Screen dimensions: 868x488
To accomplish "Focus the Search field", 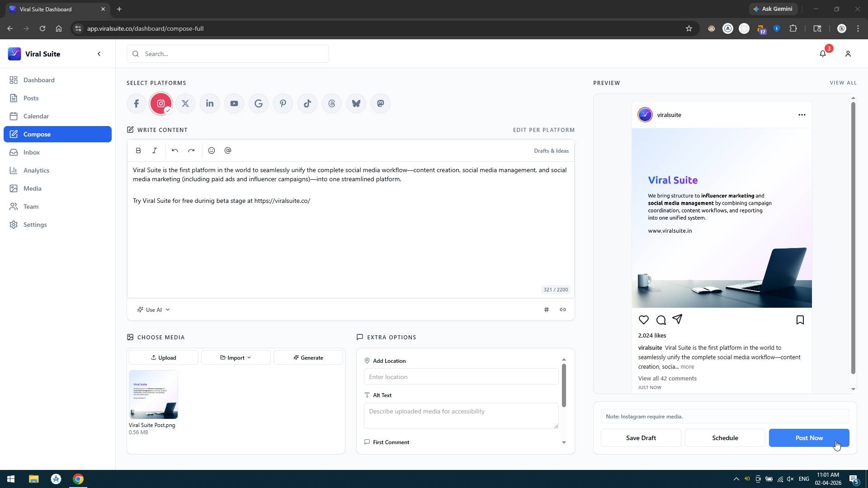I will point(228,54).
